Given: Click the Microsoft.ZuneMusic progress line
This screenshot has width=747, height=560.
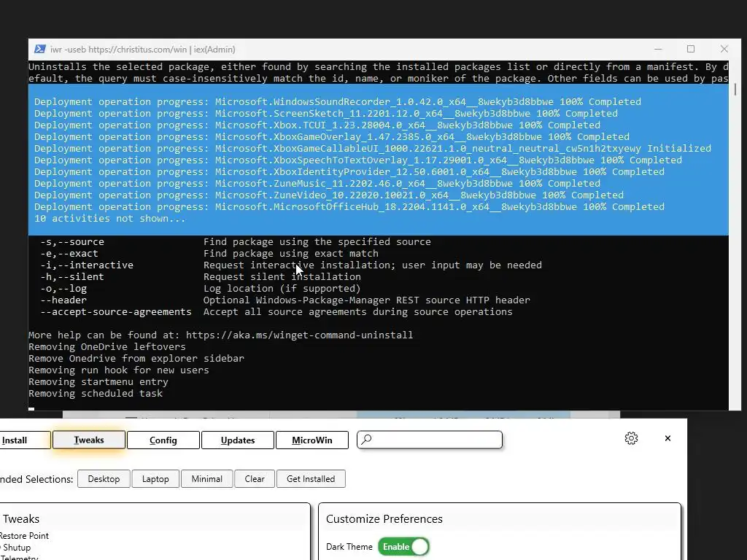Looking at the screenshot, I should 317,183.
